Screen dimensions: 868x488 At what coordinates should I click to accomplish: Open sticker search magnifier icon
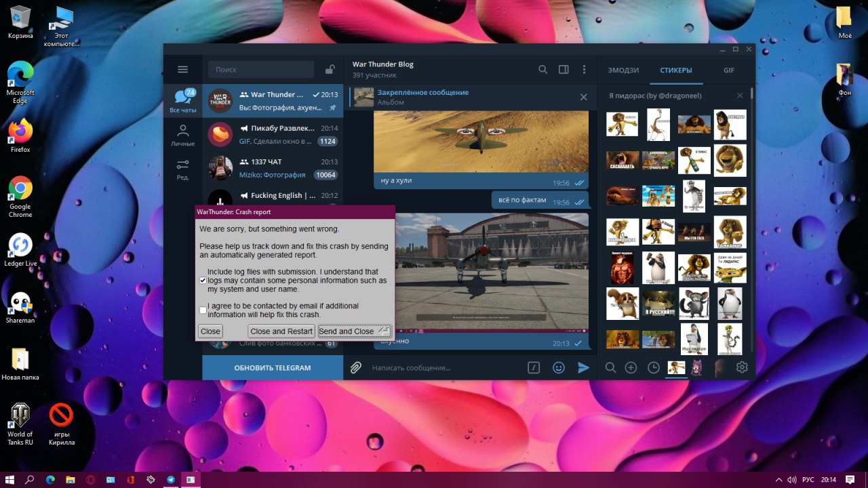click(610, 367)
